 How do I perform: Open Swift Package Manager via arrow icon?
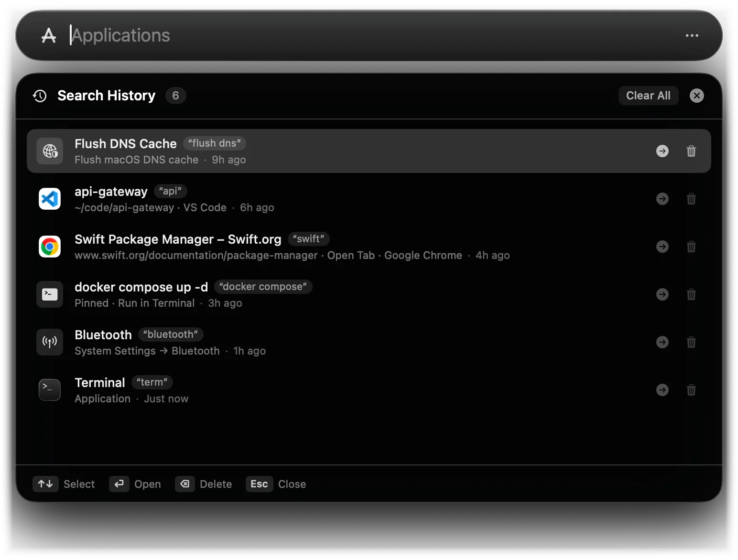click(662, 247)
